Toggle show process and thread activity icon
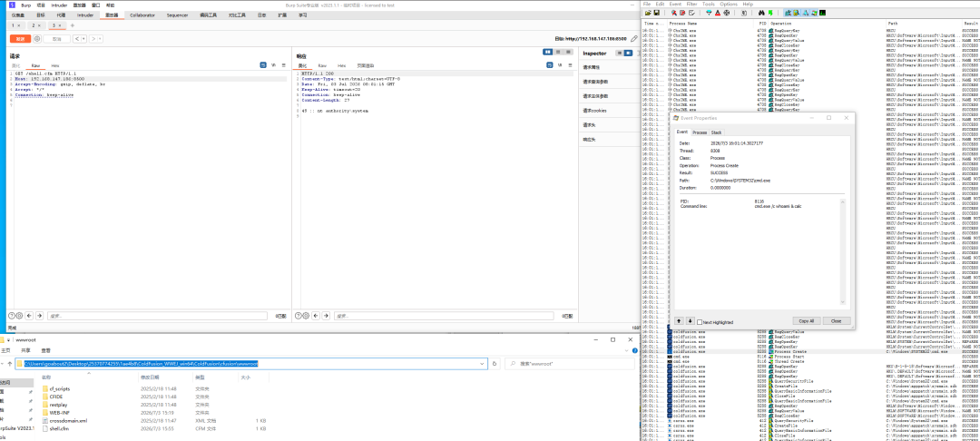Image resolution: width=980 pixels, height=441 pixels. click(x=814, y=13)
